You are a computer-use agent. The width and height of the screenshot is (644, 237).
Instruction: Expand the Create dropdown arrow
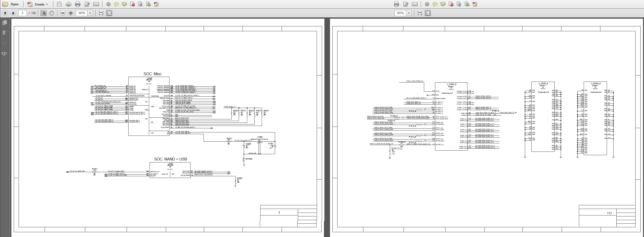pos(47,5)
